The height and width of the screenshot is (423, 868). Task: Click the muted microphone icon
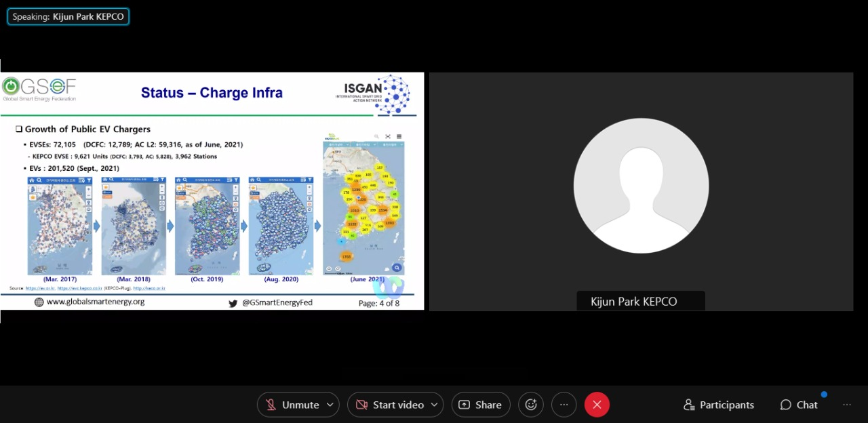click(x=271, y=405)
